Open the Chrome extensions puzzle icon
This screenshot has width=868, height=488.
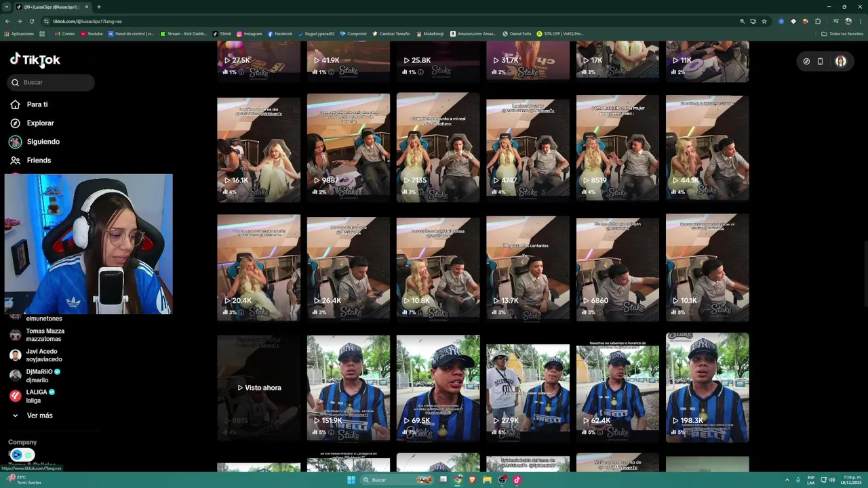[x=818, y=21]
